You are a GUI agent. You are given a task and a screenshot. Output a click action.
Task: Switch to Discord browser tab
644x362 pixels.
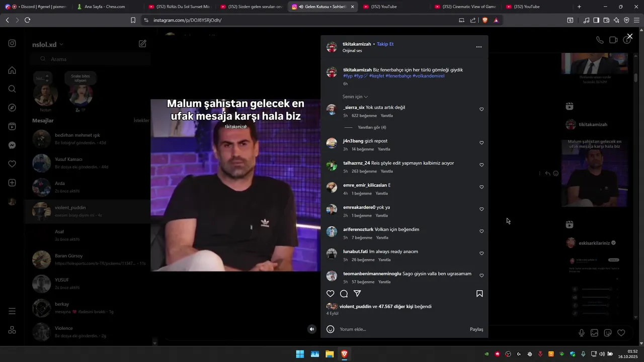[x=35, y=7]
